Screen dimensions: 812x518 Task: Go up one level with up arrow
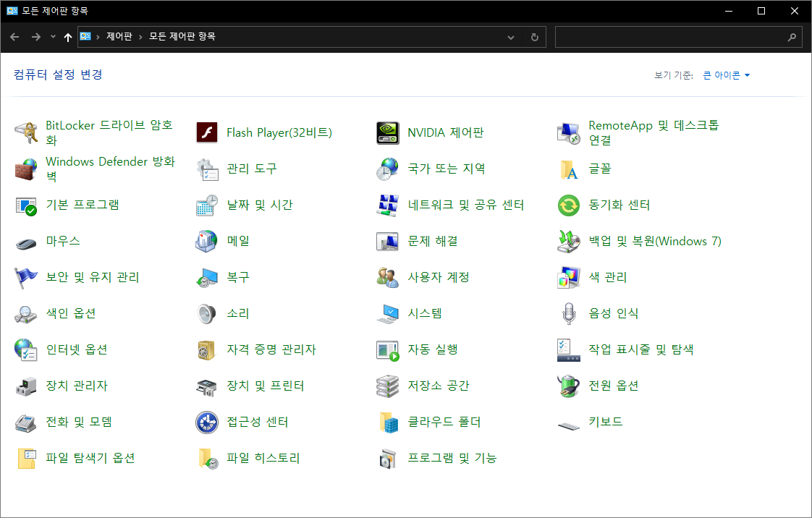pyautogui.click(x=68, y=37)
